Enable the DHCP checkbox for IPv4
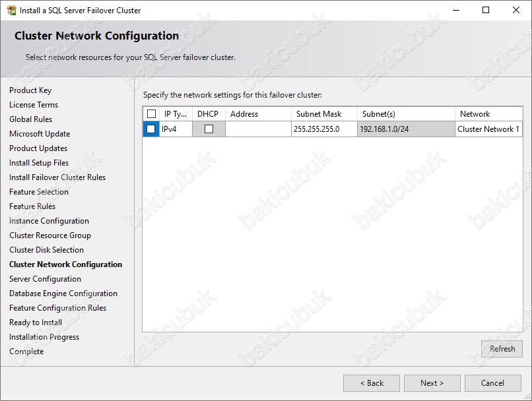The width and height of the screenshot is (532, 401). coord(209,129)
